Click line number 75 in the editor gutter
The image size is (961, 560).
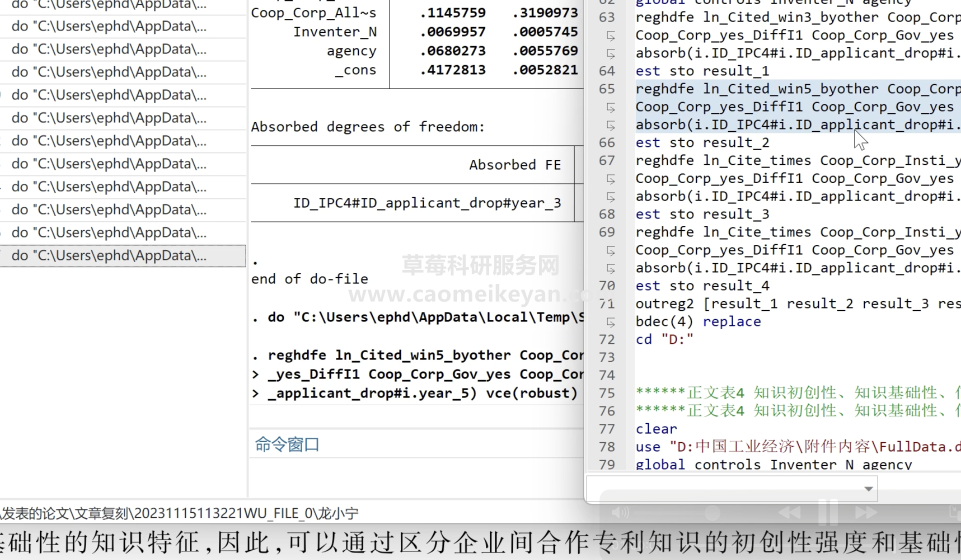(x=606, y=393)
